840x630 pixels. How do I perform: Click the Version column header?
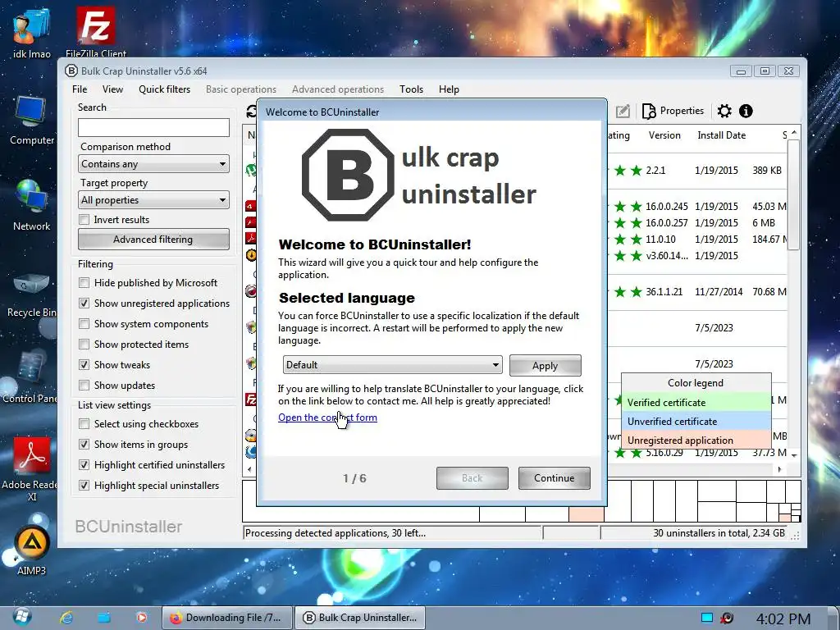click(664, 135)
